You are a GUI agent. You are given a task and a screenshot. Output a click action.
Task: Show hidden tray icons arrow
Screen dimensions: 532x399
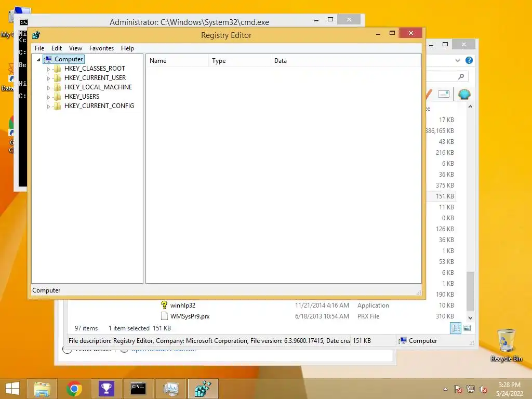pyautogui.click(x=445, y=389)
